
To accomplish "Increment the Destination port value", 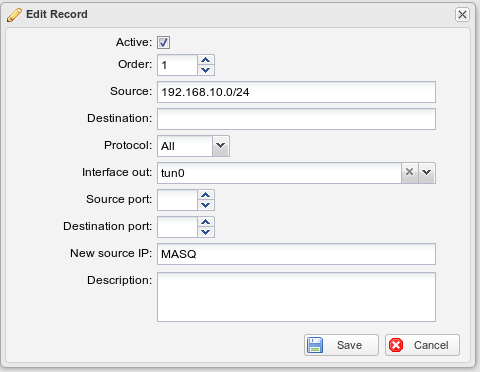I will (x=206, y=222).
